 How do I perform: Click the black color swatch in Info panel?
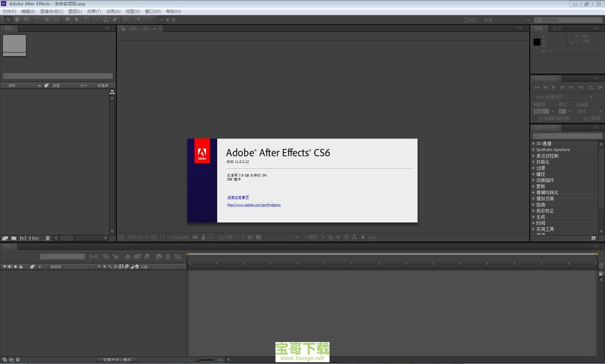pyautogui.click(x=537, y=42)
